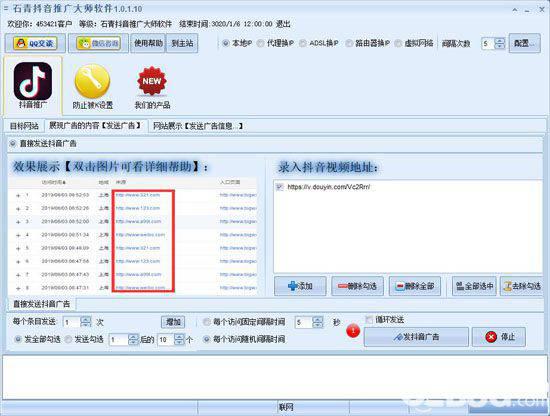Viewport: 550px width, 416px height.
Task: Adjust the 后的 10 个 count spinner
Action: click(x=179, y=339)
